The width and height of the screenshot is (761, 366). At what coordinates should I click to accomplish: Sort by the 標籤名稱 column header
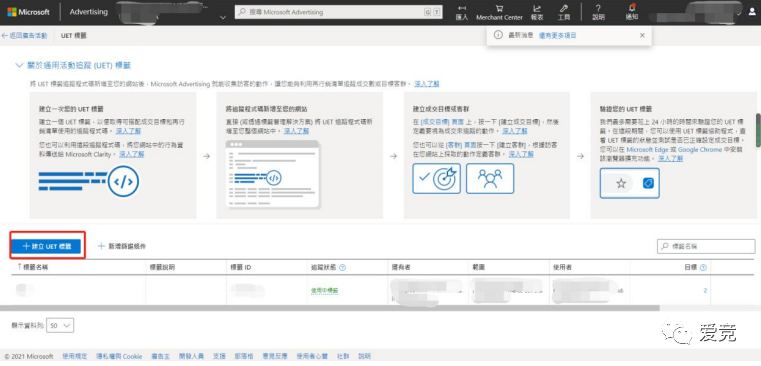pyautogui.click(x=33, y=267)
